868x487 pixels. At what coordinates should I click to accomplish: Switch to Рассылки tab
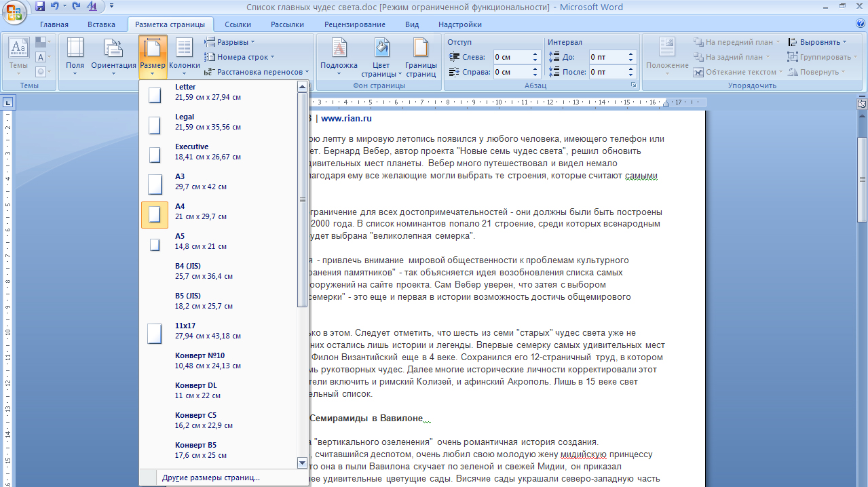point(287,24)
